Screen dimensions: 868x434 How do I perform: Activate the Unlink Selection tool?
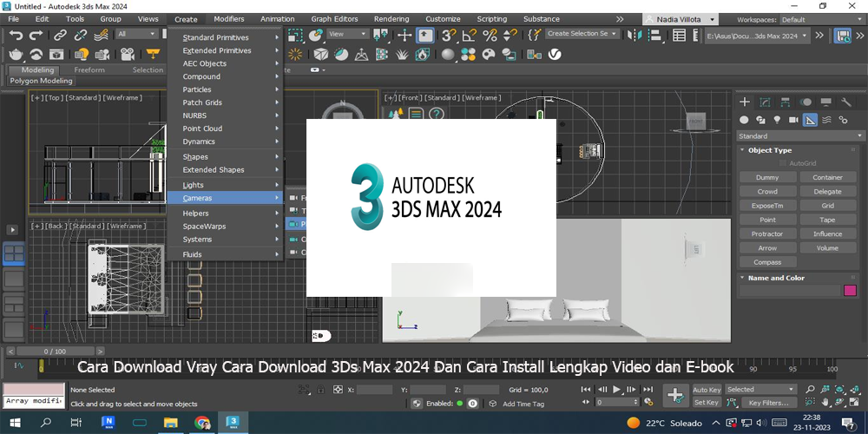[80, 36]
